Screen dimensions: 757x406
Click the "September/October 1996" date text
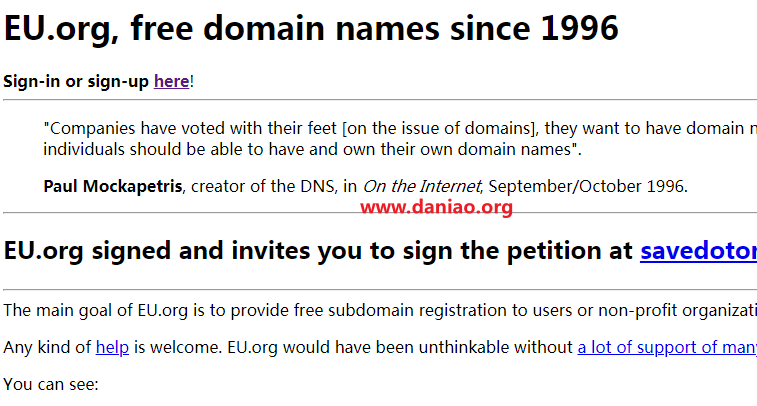click(x=588, y=186)
